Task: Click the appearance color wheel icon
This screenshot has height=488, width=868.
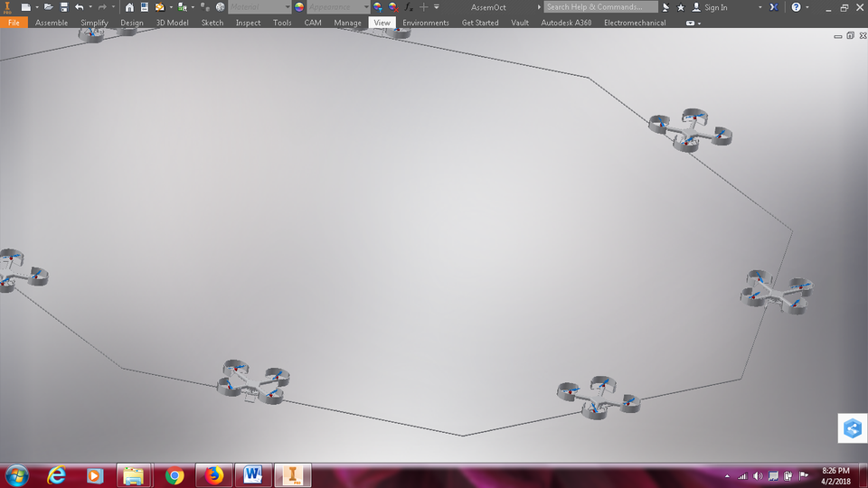Action: (299, 7)
